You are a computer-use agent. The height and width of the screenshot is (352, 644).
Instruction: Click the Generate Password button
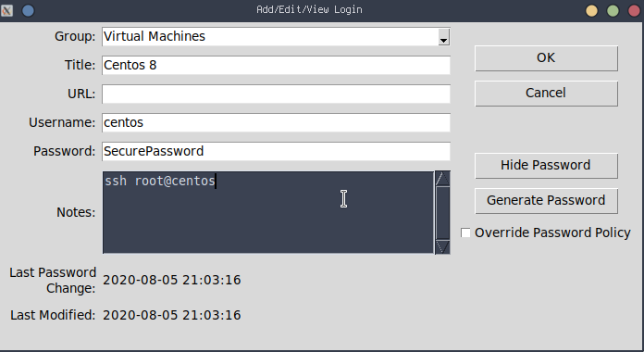tap(546, 201)
